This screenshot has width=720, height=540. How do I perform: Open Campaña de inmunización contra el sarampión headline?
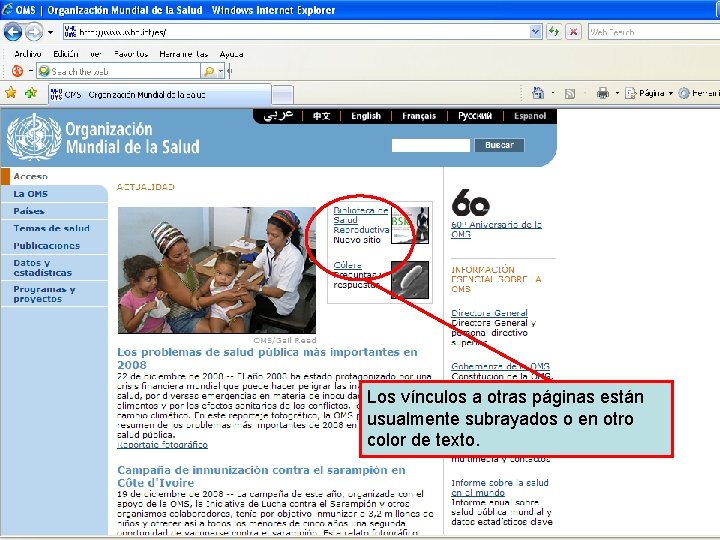pyautogui.click(x=261, y=476)
